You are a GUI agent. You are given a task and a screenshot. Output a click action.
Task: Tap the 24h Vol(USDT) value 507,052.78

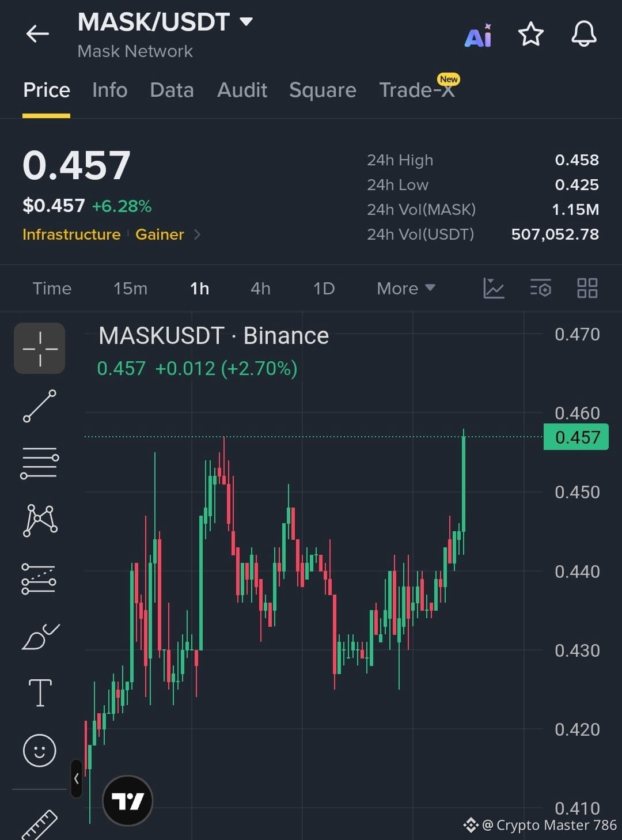coord(555,234)
